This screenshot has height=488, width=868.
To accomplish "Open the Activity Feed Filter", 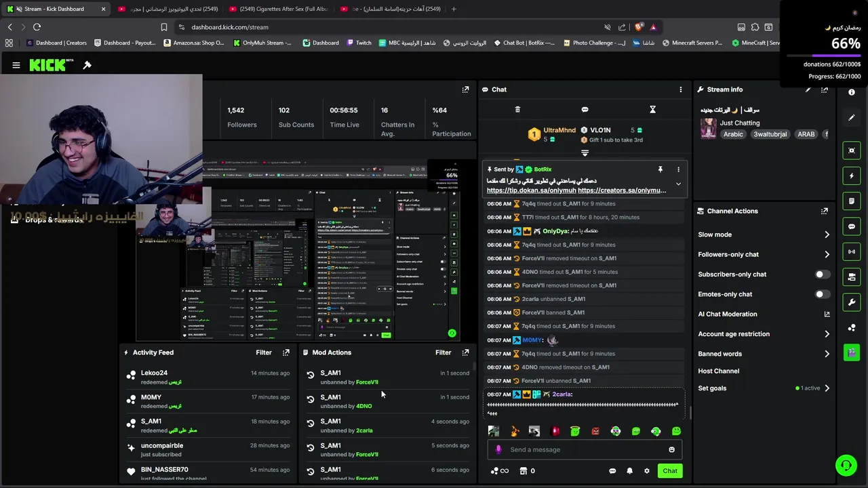I will [264, 352].
